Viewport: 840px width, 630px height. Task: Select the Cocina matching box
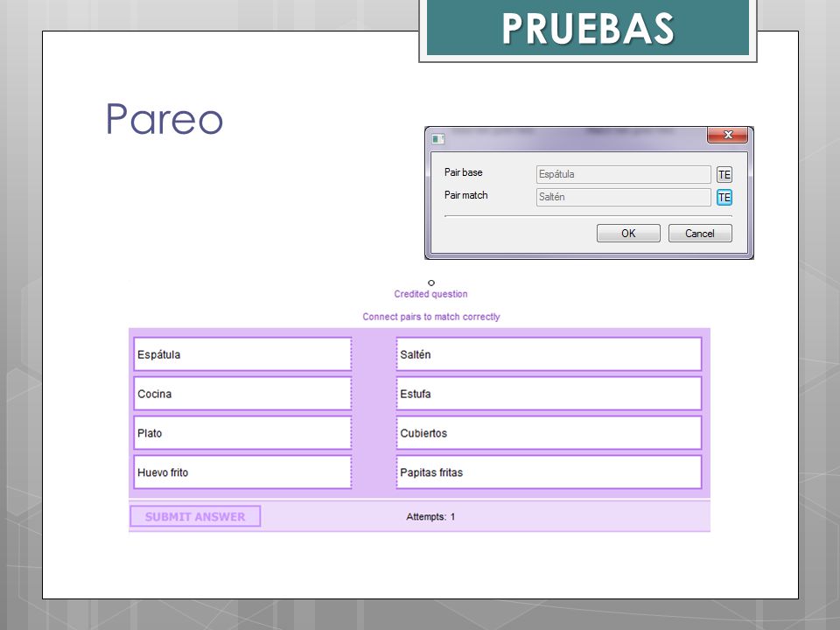coord(242,394)
